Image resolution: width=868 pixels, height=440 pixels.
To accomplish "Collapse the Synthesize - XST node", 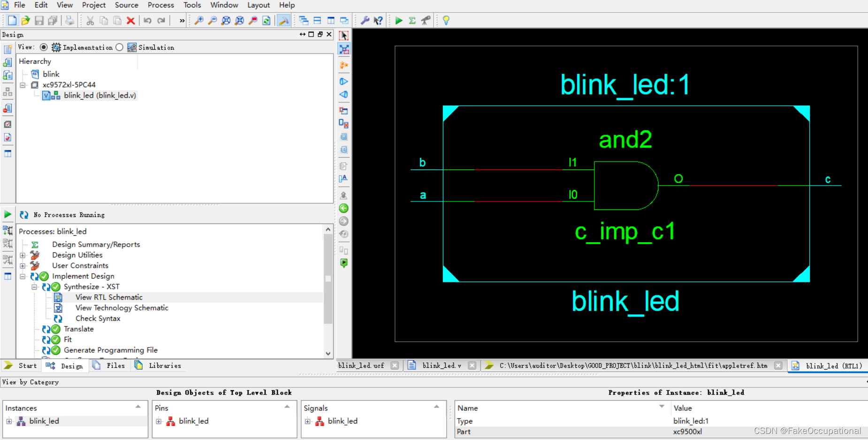I will tap(34, 287).
